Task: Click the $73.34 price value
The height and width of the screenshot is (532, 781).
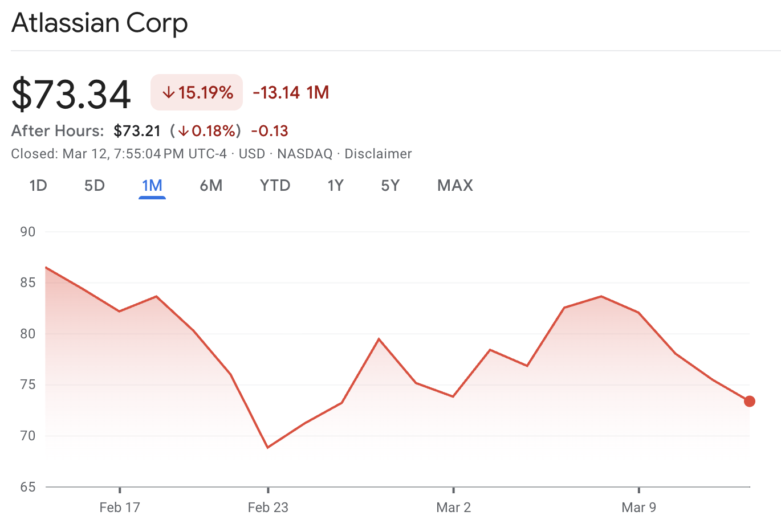Action: point(72,94)
